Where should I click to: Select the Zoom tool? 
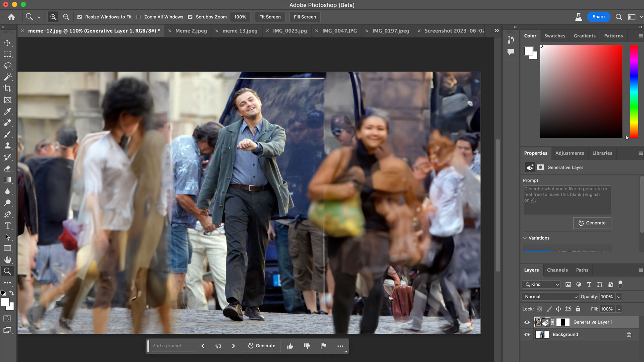tap(7, 271)
